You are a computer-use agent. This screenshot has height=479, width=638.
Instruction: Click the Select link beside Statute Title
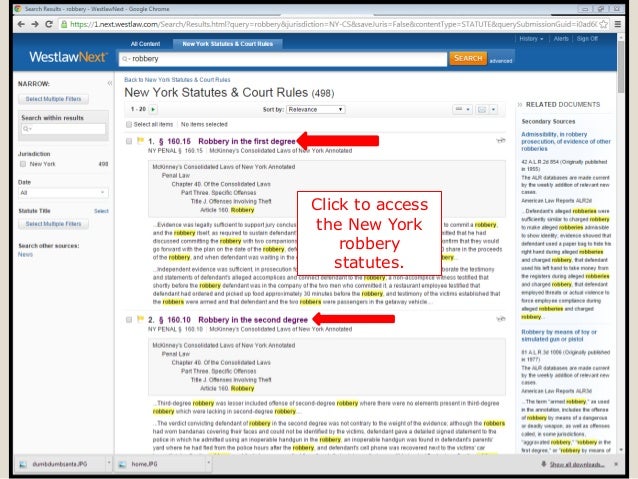tap(101, 211)
